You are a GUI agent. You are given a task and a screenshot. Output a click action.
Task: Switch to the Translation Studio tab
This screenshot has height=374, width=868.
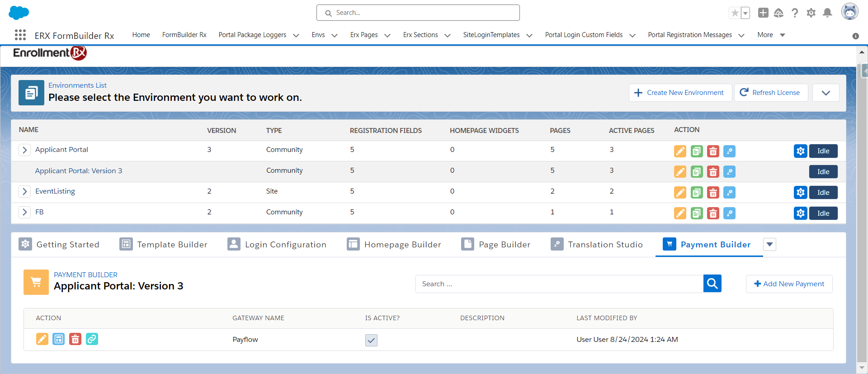tap(597, 245)
